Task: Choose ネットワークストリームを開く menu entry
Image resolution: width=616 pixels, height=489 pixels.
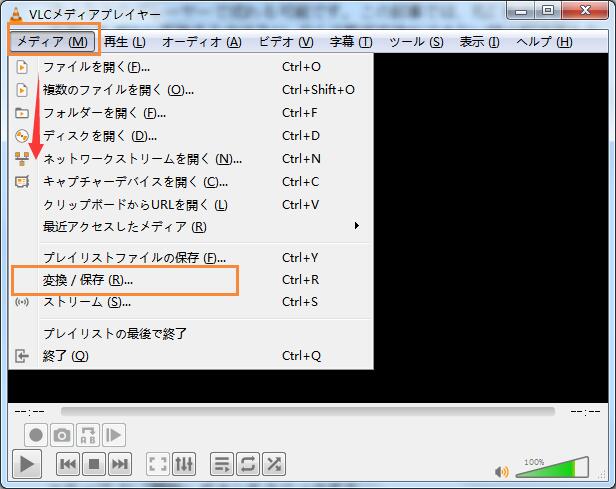Action: pyautogui.click(x=191, y=159)
